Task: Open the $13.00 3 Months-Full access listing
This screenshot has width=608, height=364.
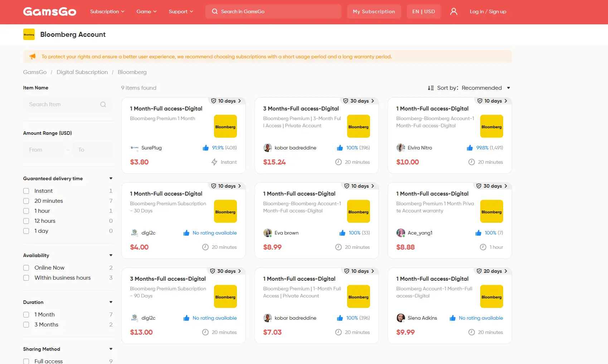Action: pos(168,279)
